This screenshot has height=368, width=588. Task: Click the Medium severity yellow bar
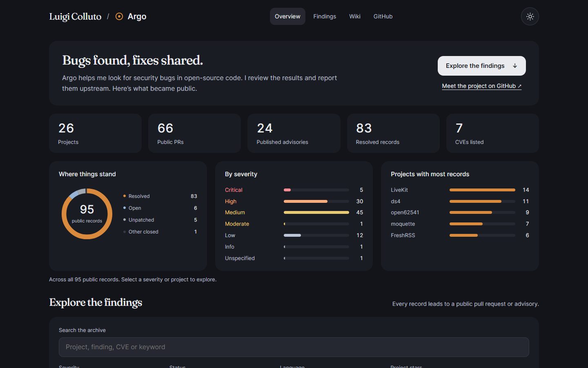point(316,213)
